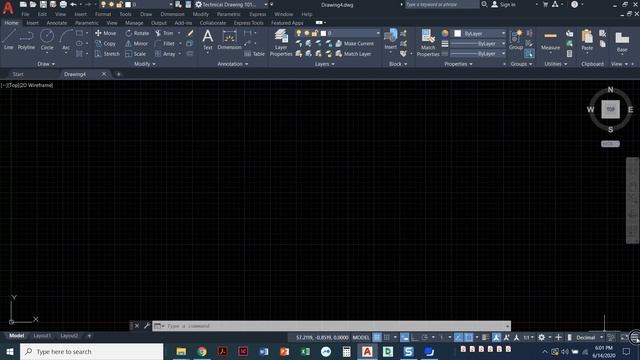Expand the Layers panel

325,64
